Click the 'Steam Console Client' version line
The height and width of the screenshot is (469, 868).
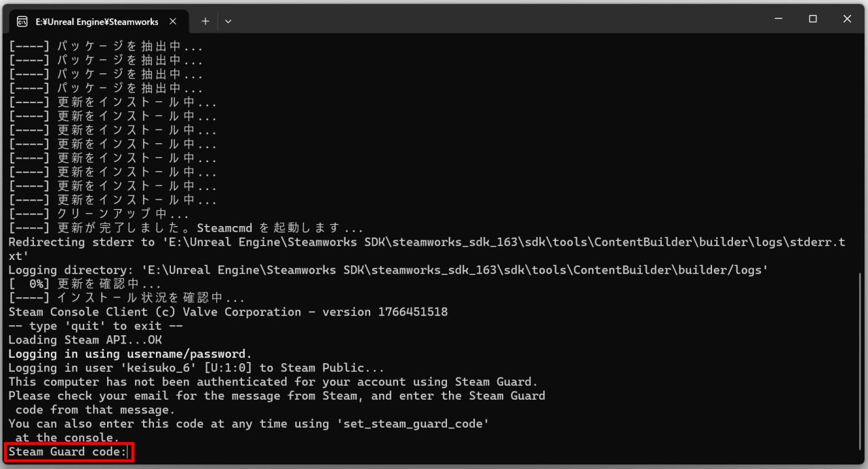coord(228,312)
